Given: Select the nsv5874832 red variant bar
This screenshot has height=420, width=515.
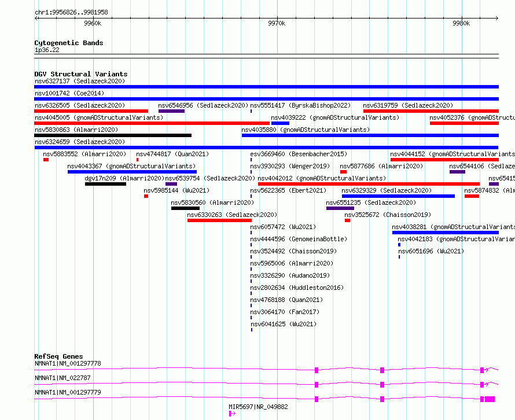Looking at the screenshot, I should [472, 196].
